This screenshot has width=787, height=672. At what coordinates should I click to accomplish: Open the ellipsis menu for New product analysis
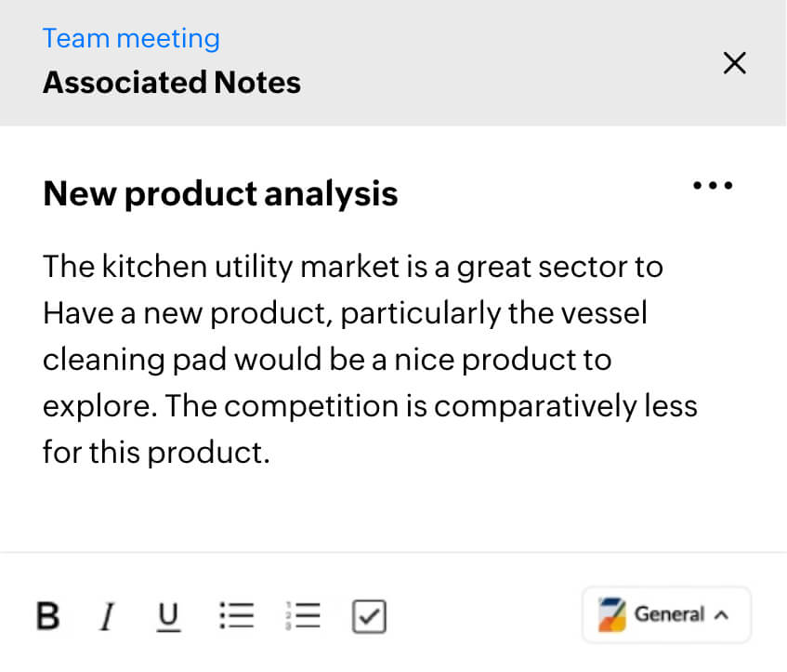(713, 185)
